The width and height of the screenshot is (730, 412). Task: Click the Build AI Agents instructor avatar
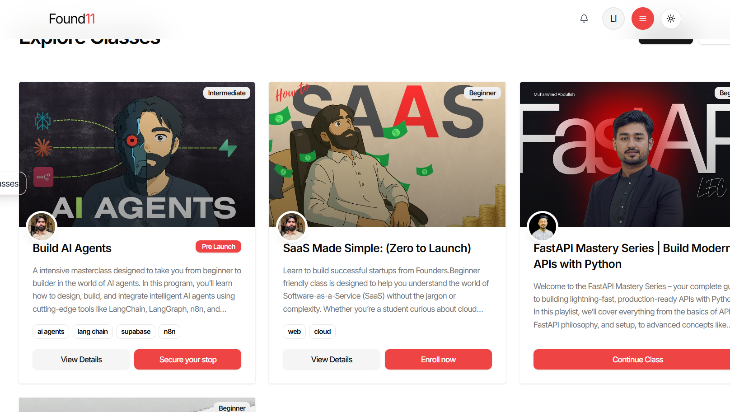[42, 226]
